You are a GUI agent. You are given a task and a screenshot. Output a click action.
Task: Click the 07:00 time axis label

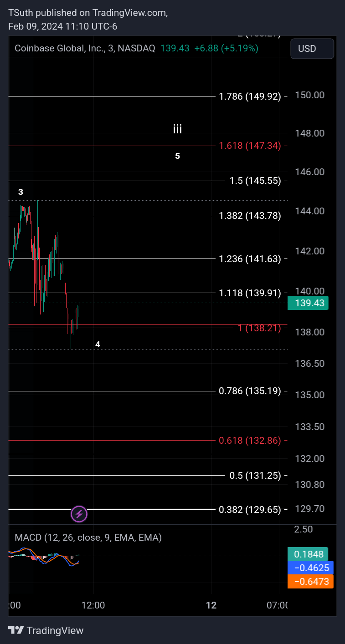(278, 605)
